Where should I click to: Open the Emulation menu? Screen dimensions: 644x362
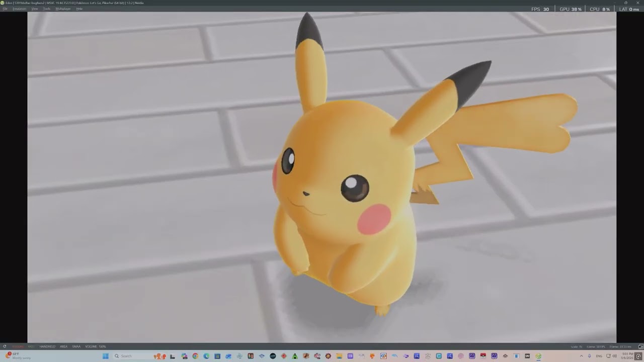tap(19, 9)
